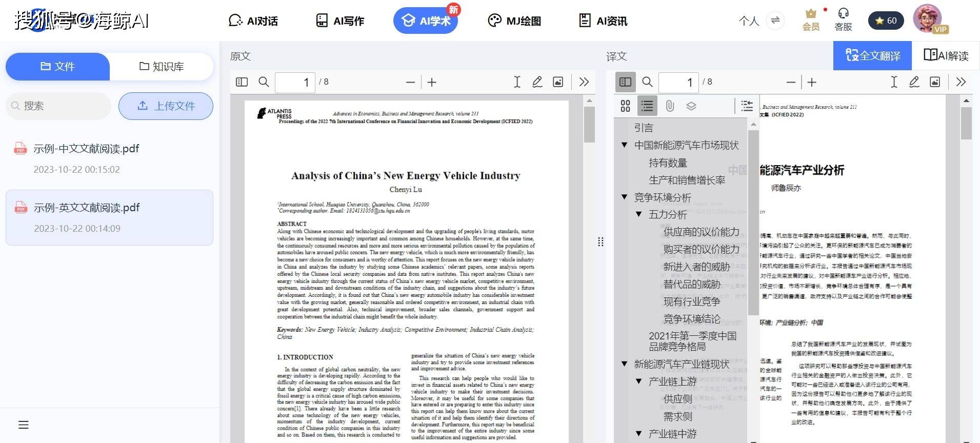Show page thumbnails in the translation sidebar
This screenshot has width=980, height=443.
[625, 106]
